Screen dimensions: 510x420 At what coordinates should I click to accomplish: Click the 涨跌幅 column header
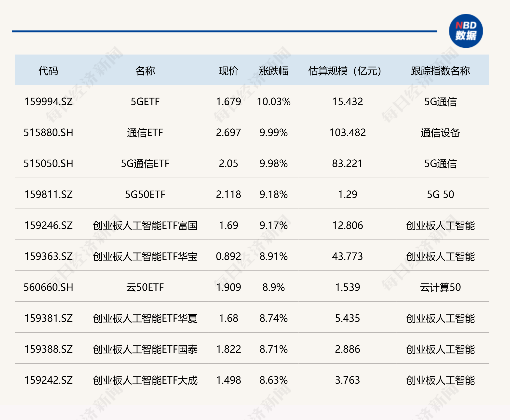(x=273, y=71)
